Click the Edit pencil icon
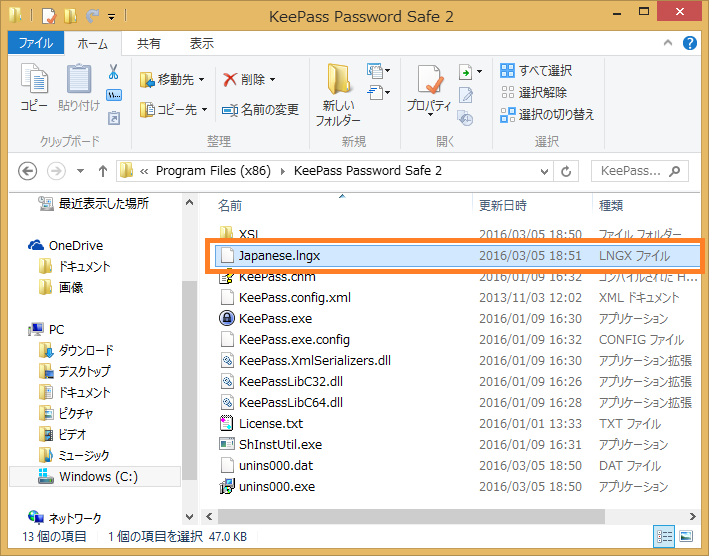 click(x=466, y=94)
